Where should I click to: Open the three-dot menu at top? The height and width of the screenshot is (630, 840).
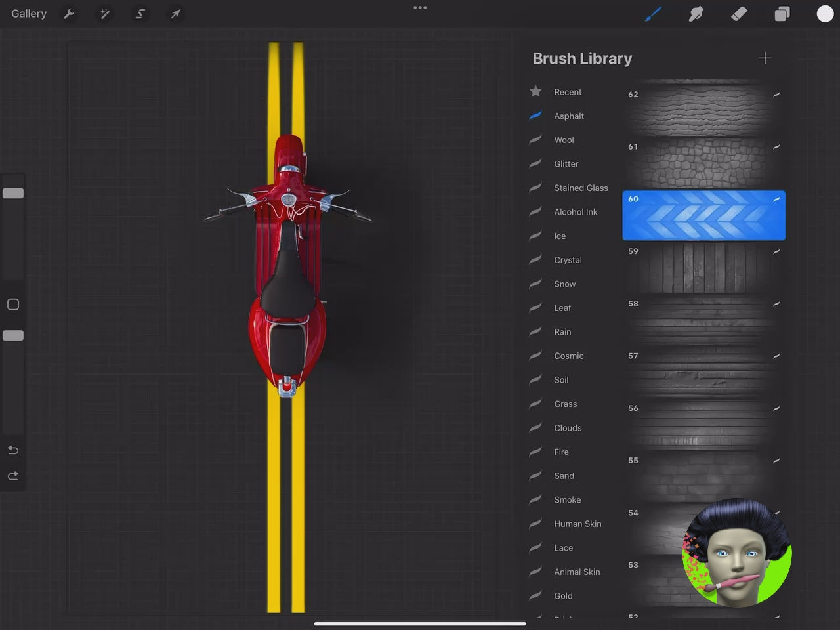coord(420,8)
